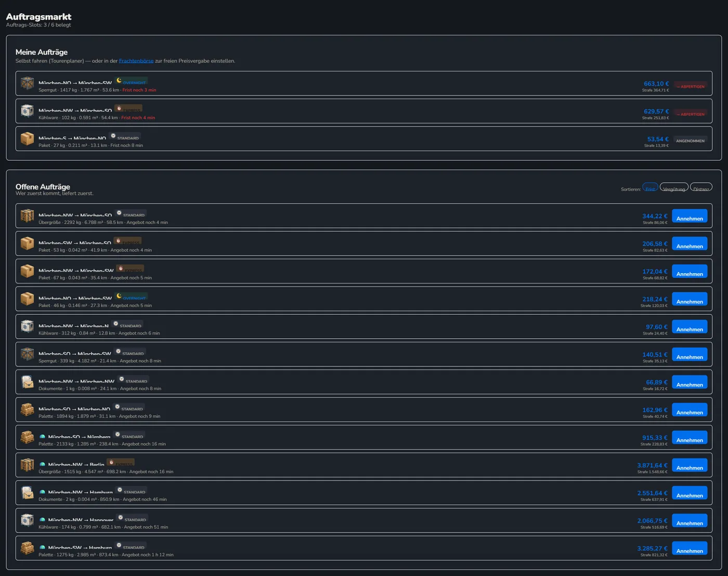
Task: Accept the 140,51 € Sperrgut order
Action: pos(690,355)
